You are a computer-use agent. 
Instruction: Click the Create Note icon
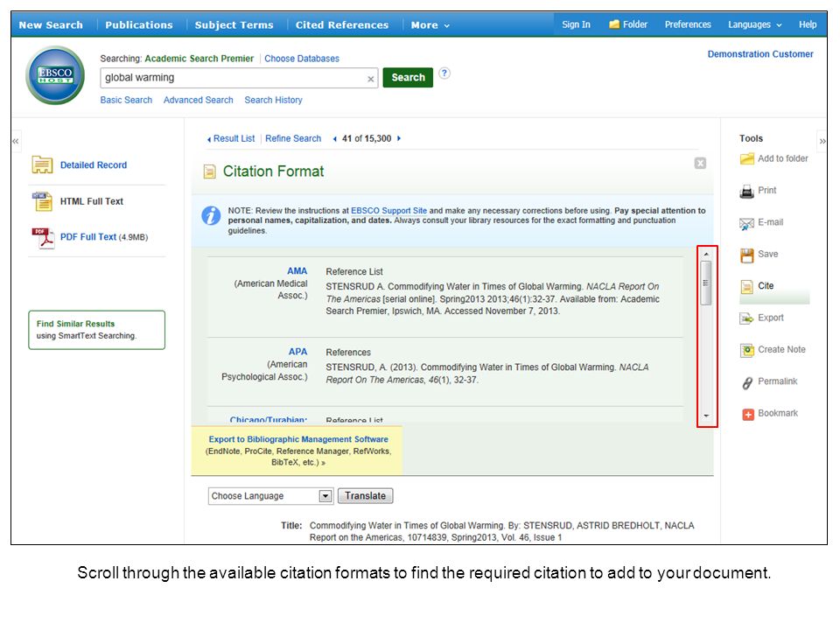746,350
